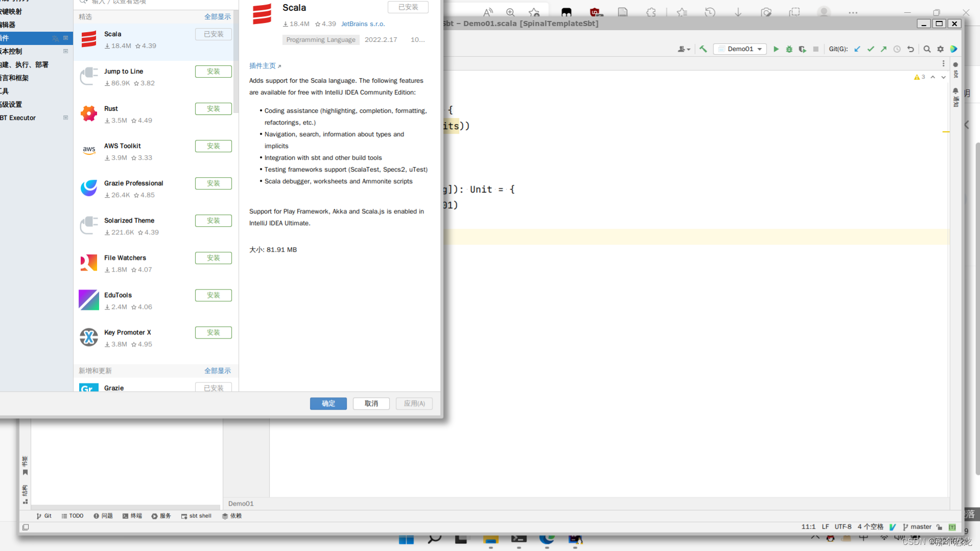Update project with blue Git arrow
Image resolution: width=980 pixels, height=551 pixels.
857,49
